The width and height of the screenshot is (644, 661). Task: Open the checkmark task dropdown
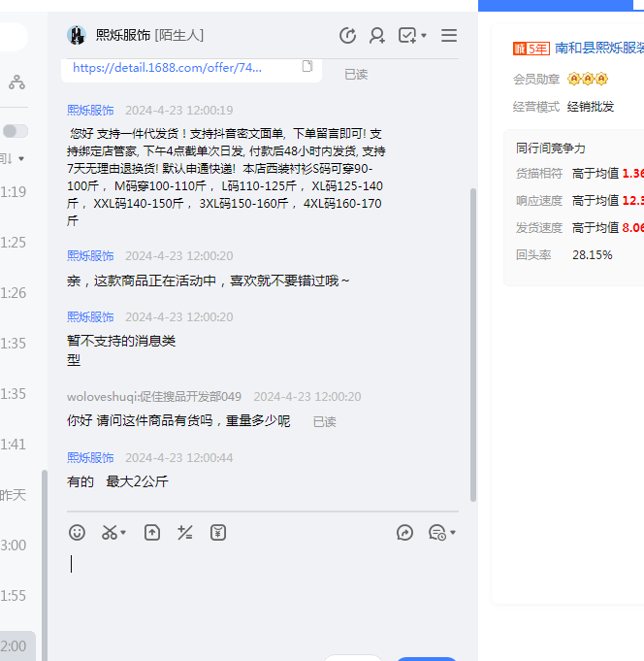pos(412,36)
